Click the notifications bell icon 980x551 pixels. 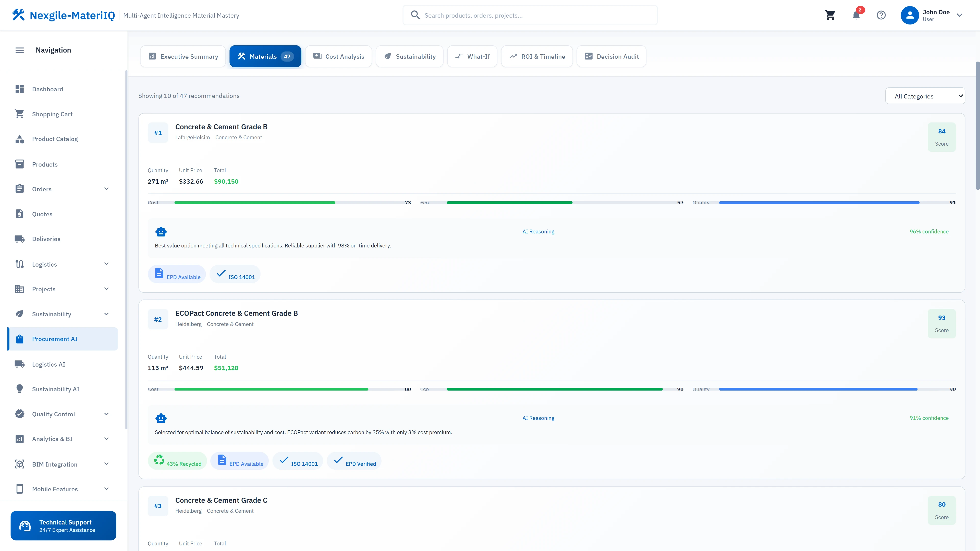856,15
